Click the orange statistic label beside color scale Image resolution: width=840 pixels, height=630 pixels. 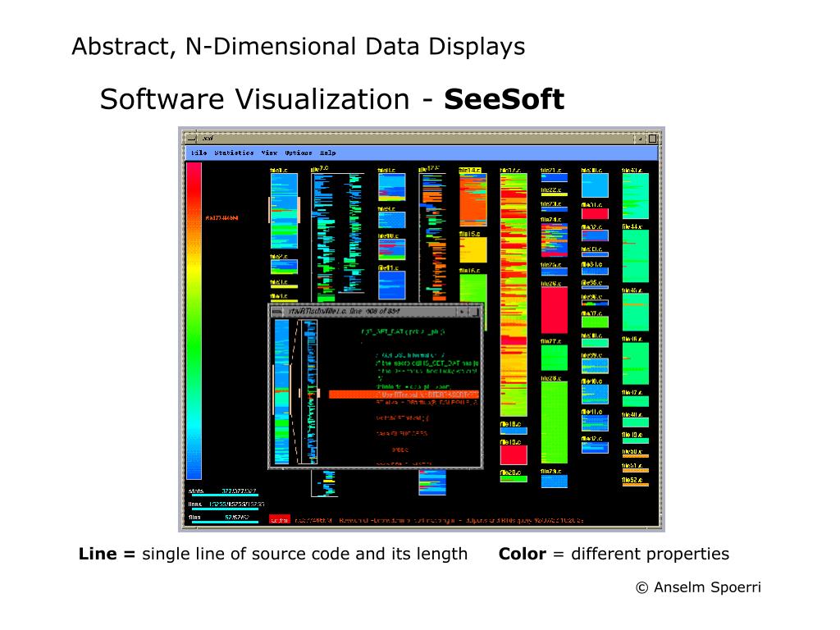pos(221,218)
